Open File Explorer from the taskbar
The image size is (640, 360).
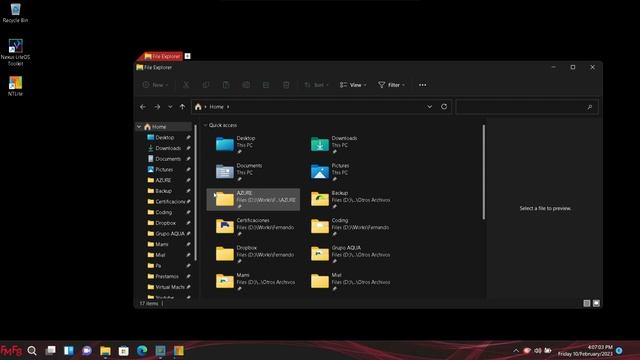(x=105, y=351)
